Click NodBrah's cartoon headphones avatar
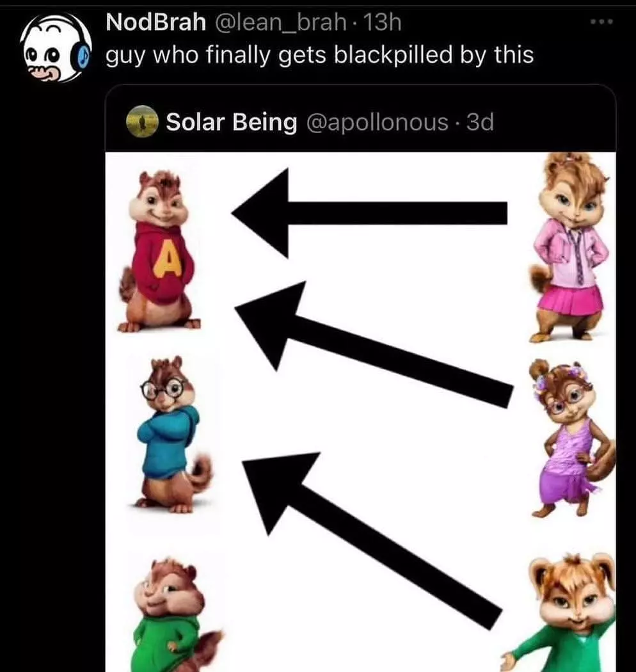The image size is (636, 672). (56, 47)
